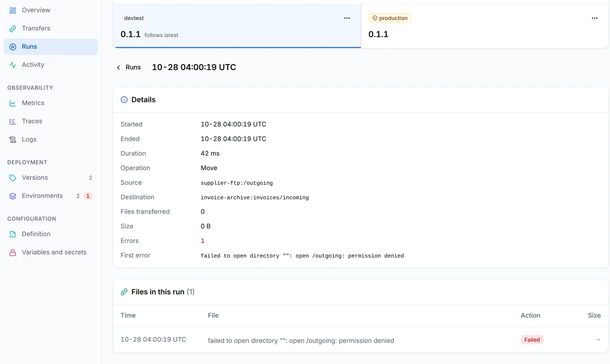Click the Duration value 42 ms
610x364 pixels.
click(x=210, y=153)
